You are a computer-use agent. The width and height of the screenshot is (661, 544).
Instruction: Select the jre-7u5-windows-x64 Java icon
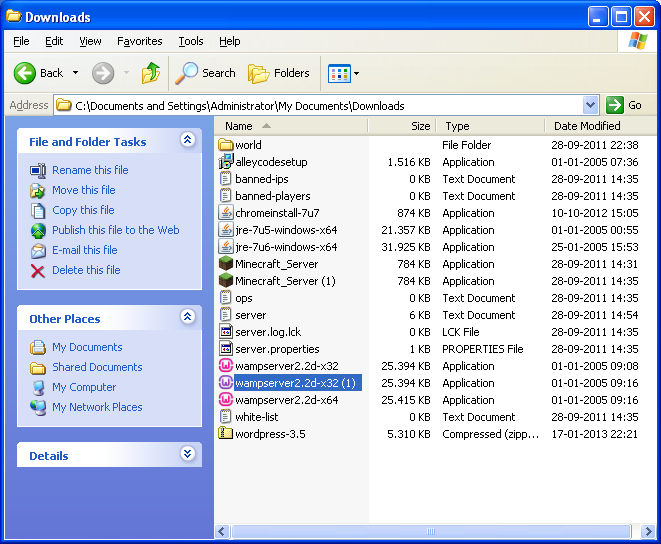point(226,230)
